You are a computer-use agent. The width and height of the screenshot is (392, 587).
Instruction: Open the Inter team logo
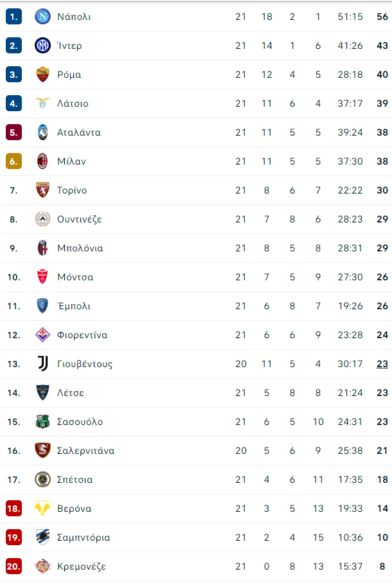coord(42,45)
